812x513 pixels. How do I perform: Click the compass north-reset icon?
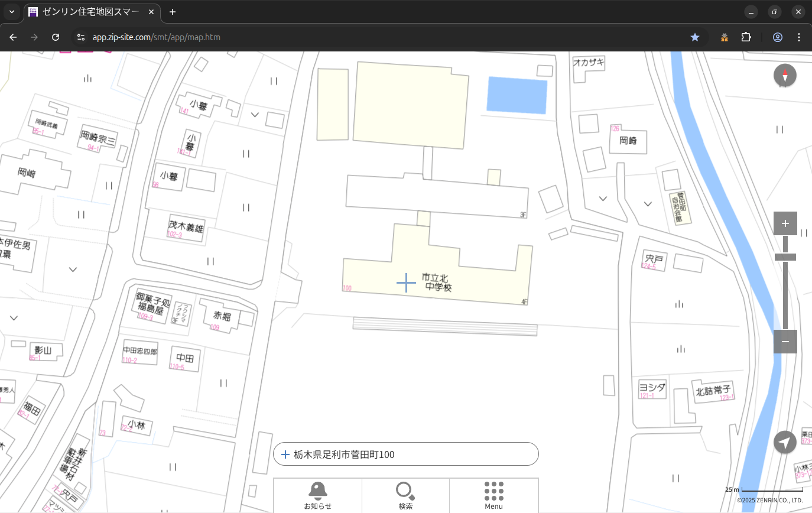coord(785,76)
